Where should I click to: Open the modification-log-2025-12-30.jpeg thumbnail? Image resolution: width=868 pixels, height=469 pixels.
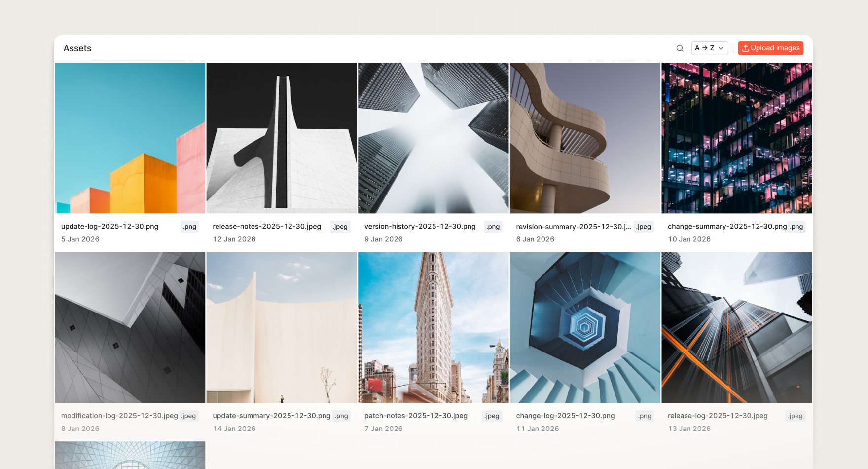pyautogui.click(x=130, y=328)
